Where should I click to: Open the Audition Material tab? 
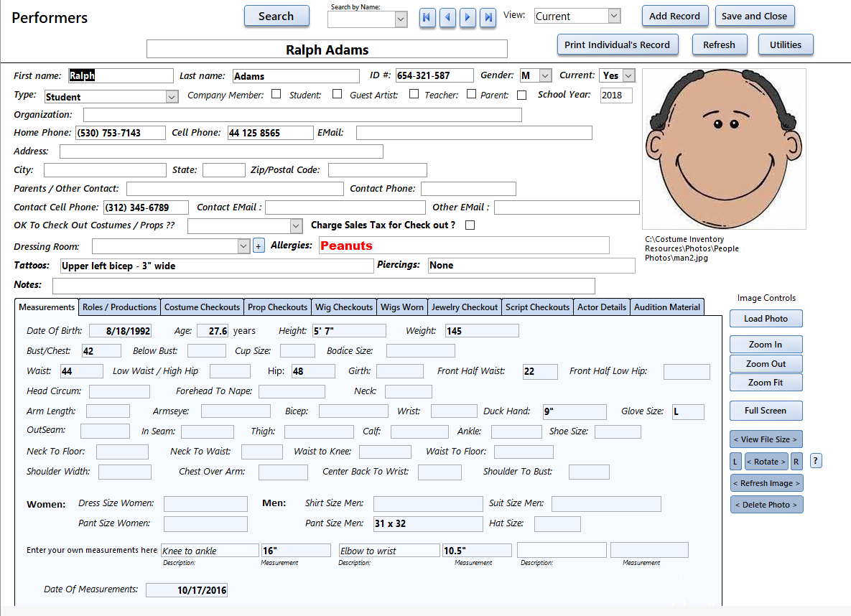(666, 307)
